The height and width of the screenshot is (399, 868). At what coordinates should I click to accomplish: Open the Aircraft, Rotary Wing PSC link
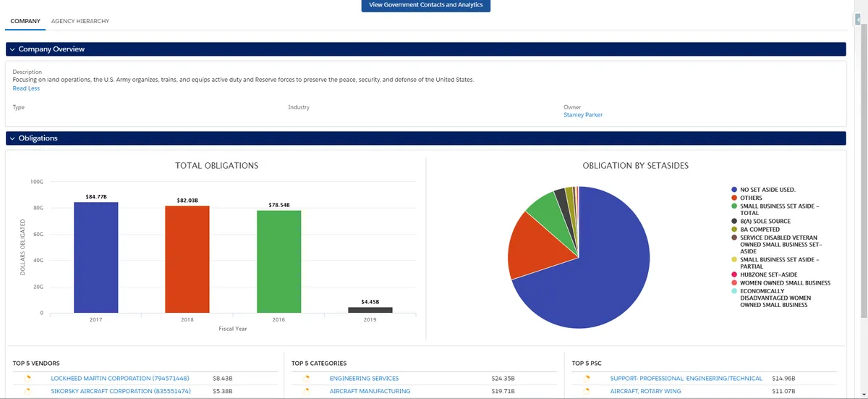[645, 391]
